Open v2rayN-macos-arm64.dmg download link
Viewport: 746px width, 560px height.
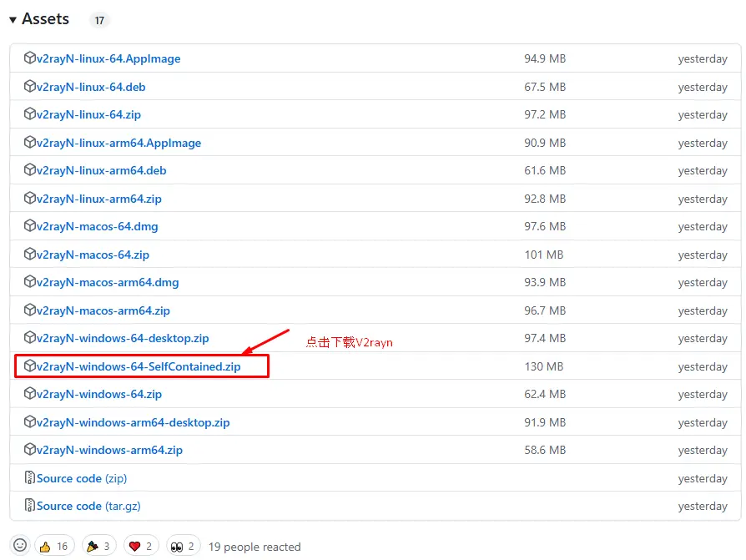(x=108, y=282)
